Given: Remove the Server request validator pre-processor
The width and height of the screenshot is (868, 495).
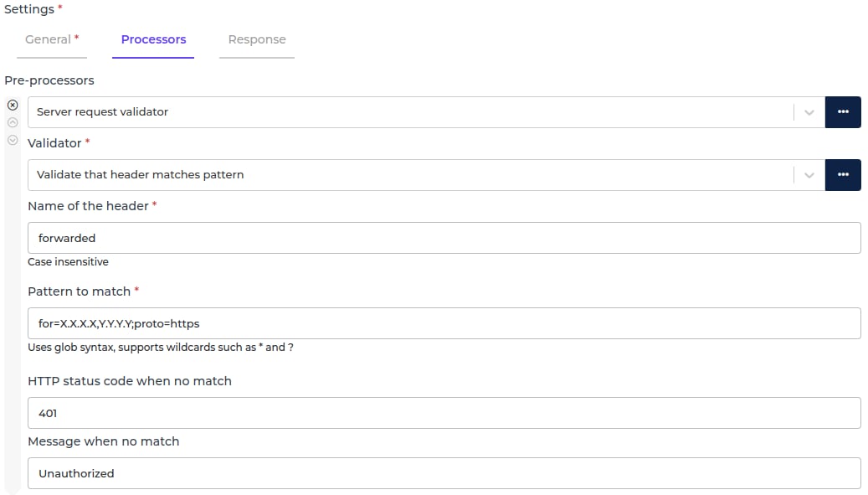Looking at the screenshot, I should coord(13,105).
